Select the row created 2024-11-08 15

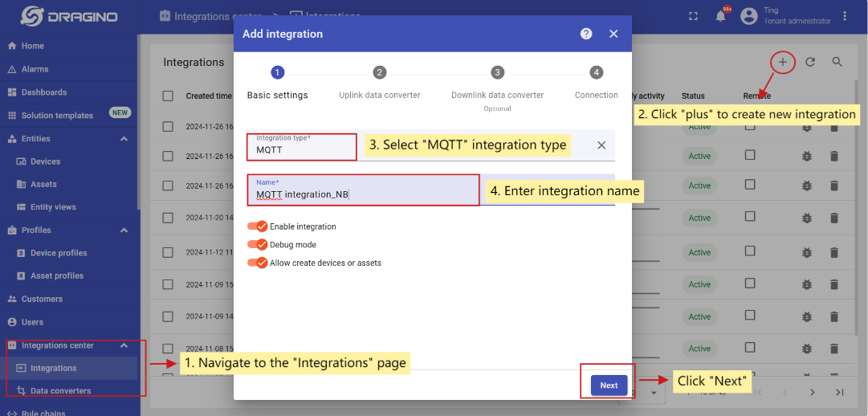pos(168,349)
